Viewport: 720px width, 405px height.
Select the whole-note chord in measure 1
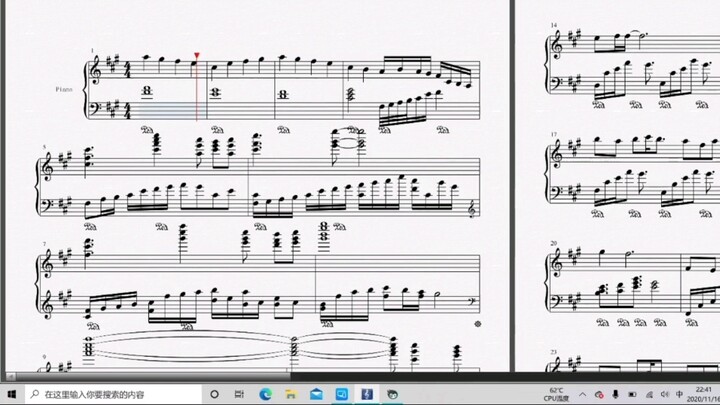pyautogui.click(x=146, y=91)
